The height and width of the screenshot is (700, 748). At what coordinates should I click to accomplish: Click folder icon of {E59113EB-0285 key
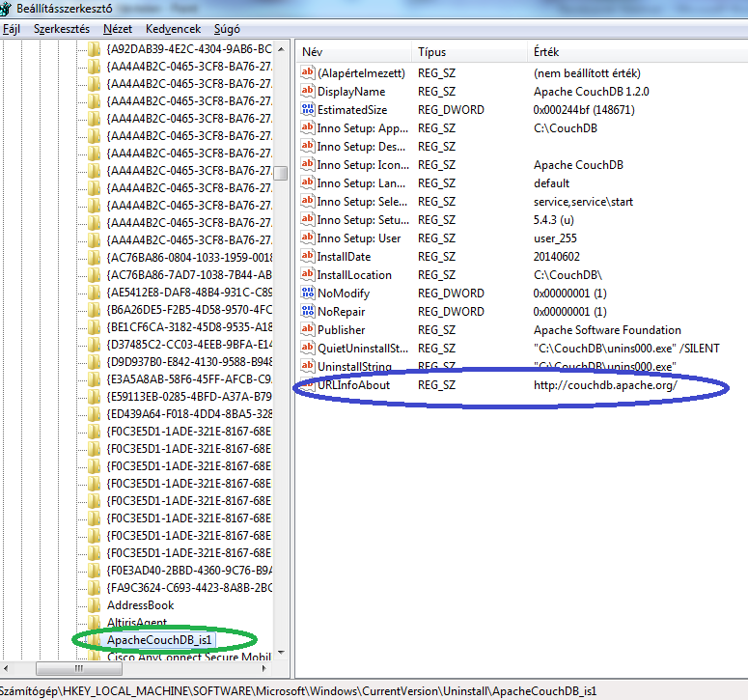94,397
